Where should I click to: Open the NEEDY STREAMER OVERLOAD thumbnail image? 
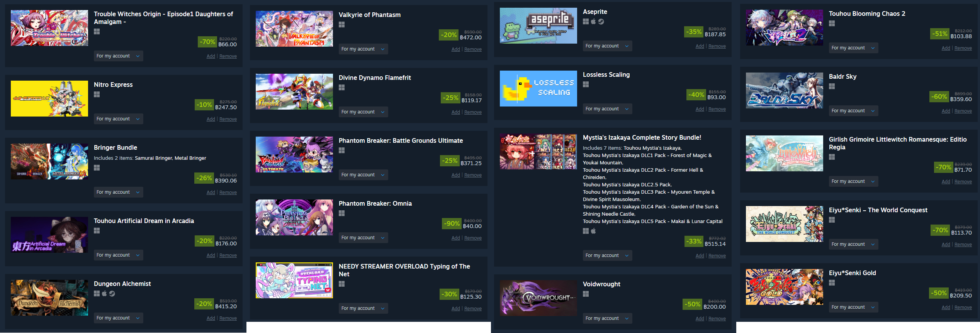pos(294,281)
